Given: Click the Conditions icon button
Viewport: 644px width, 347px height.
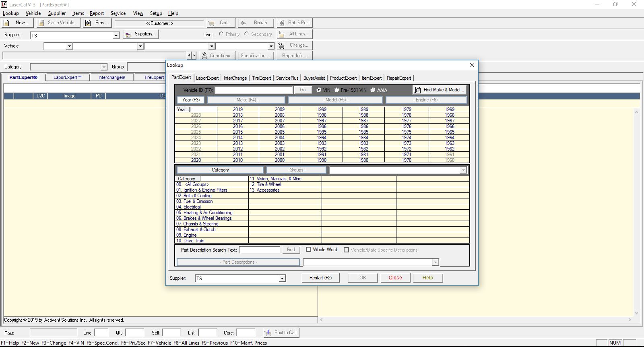Looking at the screenshot, I should point(204,56).
